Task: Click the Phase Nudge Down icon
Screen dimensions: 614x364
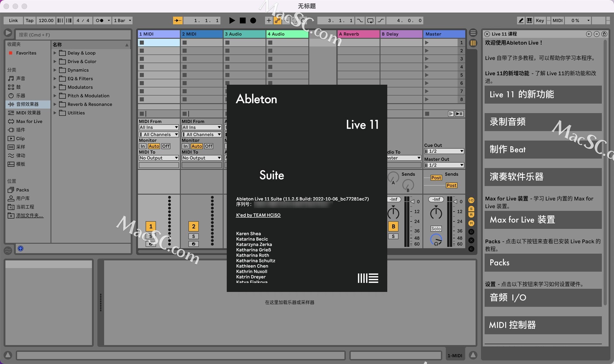Action: point(60,20)
